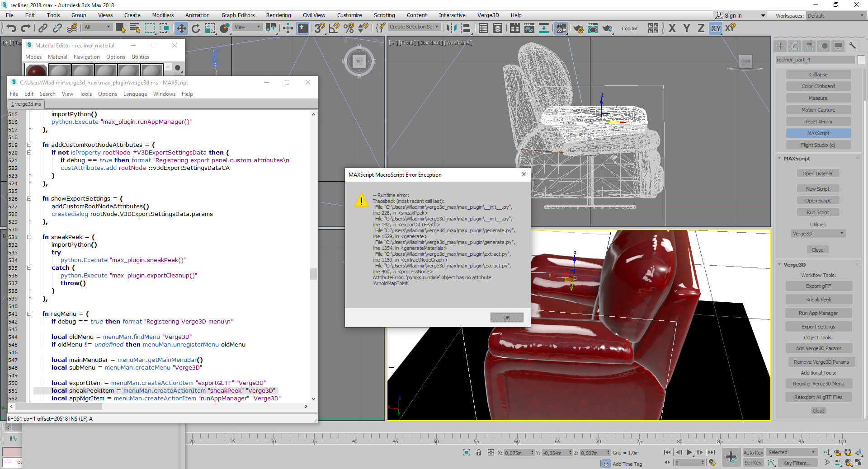Open the Workspaces Default dropdown
Viewport: 868px width, 469px height.
tap(835, 15)
